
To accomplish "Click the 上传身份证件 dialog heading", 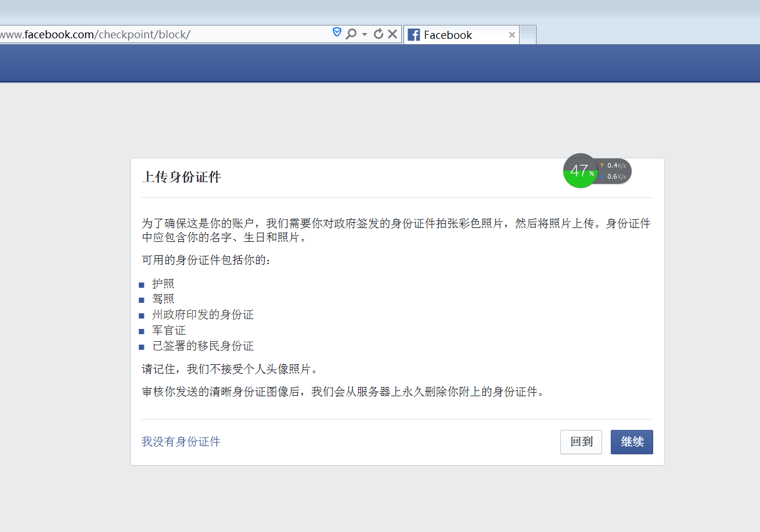I will (182, 178).
